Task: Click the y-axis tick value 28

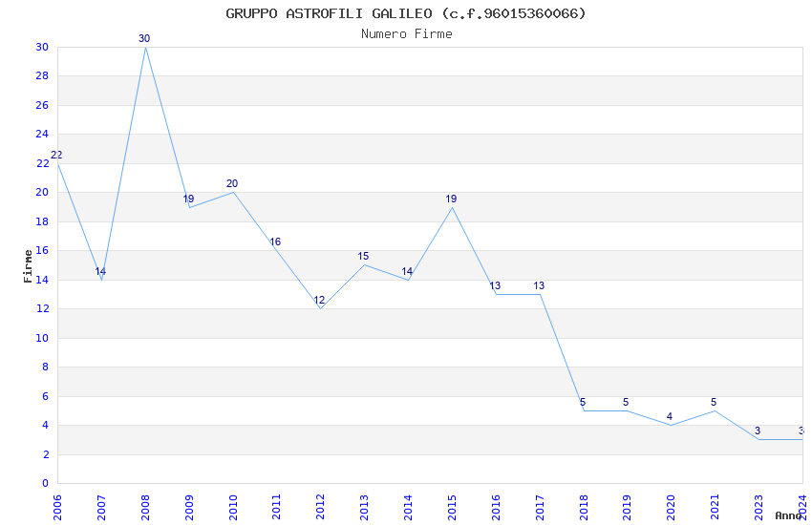Action: (42, 75)
